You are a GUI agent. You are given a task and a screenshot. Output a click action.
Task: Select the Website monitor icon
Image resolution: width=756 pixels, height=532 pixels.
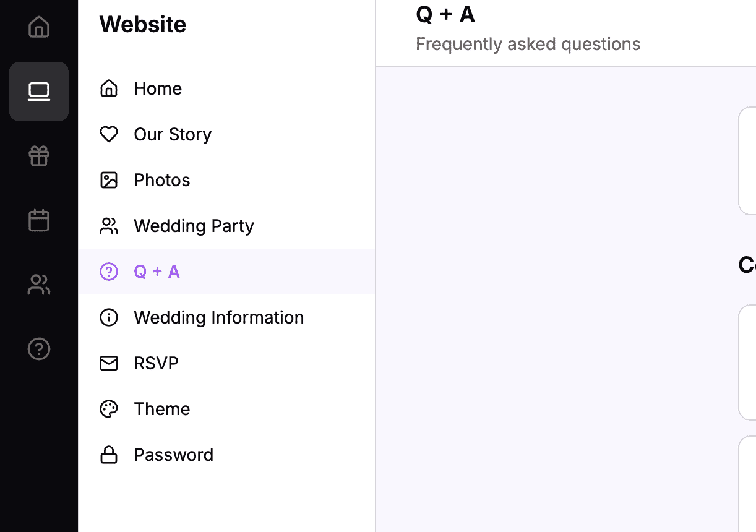tap(39, 92)
